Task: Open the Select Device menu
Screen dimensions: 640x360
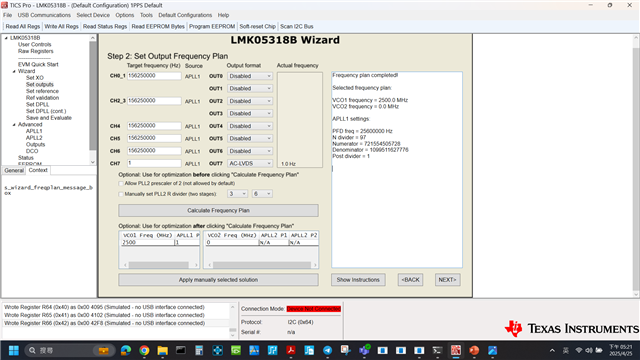Action: (x=93, y=15)
